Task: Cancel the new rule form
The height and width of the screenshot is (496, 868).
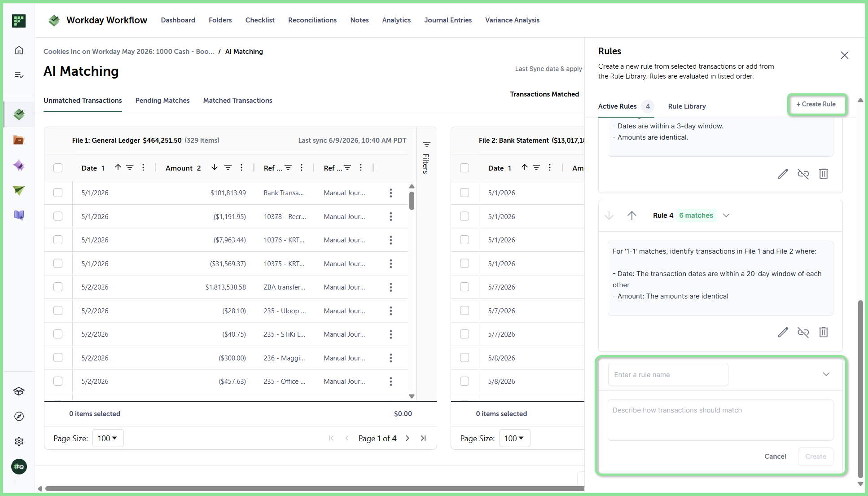Action: (776, 456)
